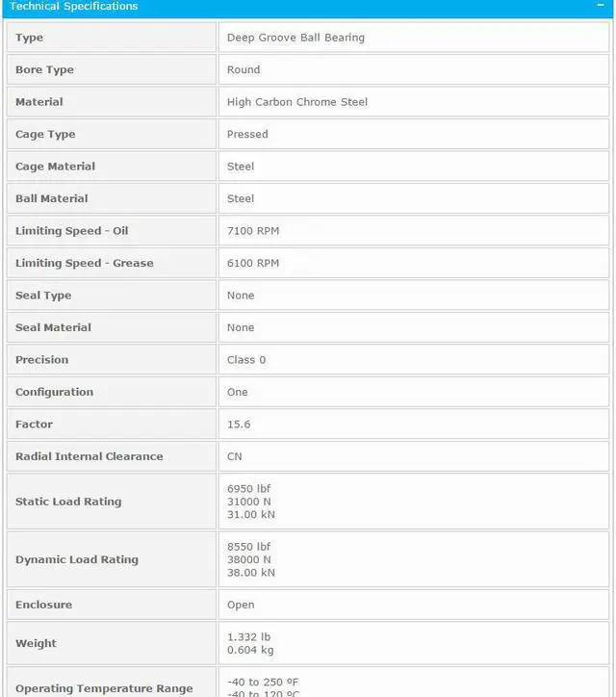Collapse the Technical Specifications panel minus icon

pyautogui.click(x=601, y=6)
